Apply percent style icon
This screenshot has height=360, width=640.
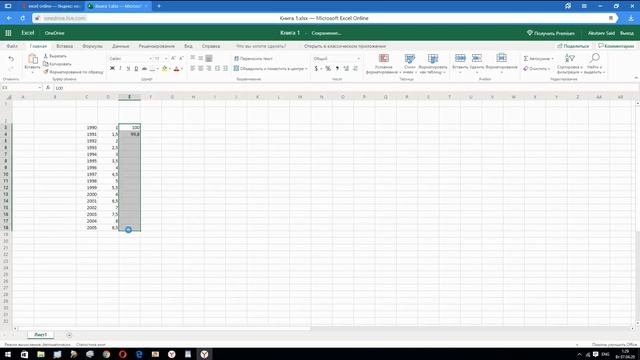[x=328, y=69]
